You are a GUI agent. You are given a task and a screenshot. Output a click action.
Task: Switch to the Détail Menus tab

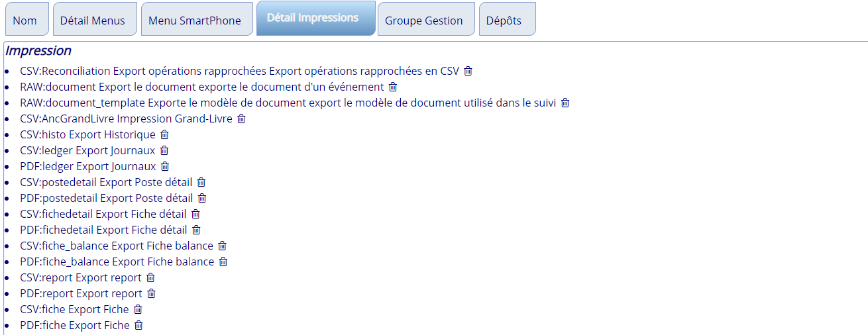93,21
